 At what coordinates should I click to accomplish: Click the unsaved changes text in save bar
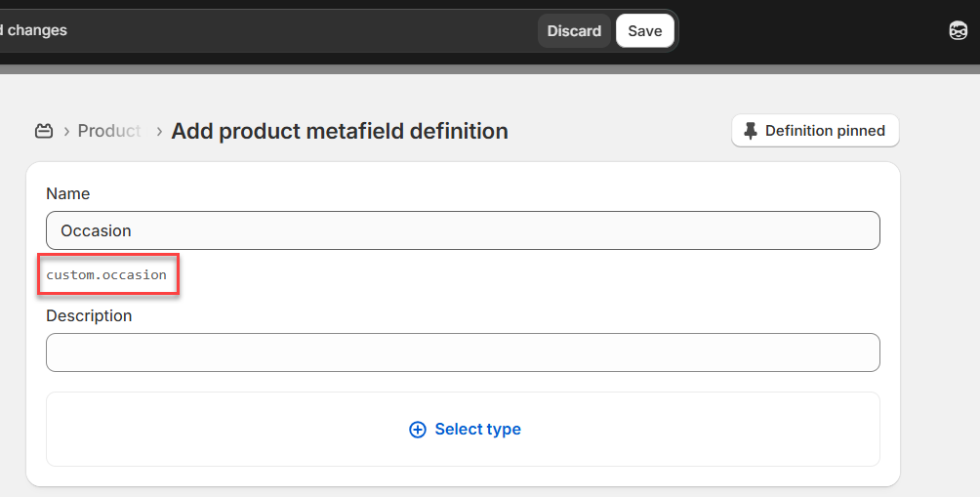click(x=35, y=30)
